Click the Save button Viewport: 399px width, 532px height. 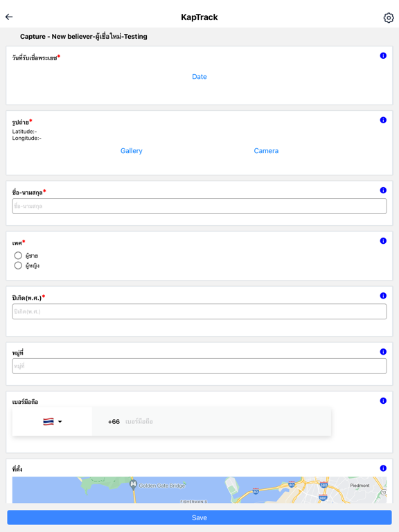pyautogui.click(x=199, y=517)
